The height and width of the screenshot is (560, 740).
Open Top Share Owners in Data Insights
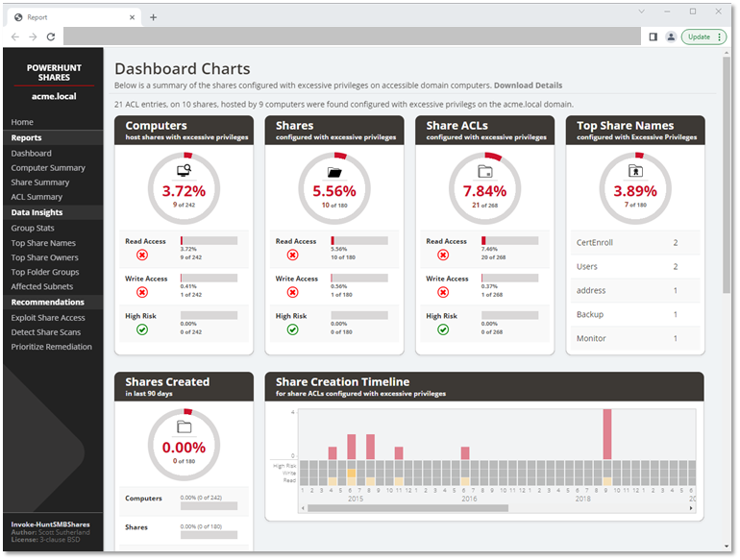click(45, 257)
